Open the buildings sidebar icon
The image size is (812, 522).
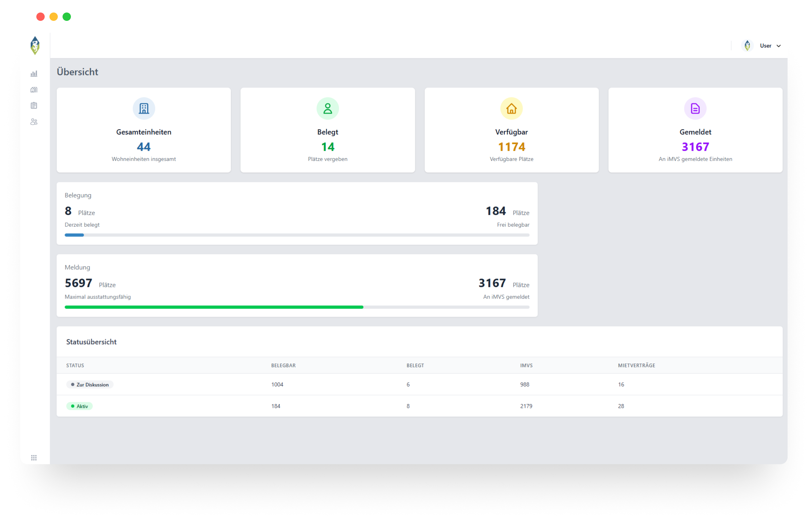click(34, 89)
